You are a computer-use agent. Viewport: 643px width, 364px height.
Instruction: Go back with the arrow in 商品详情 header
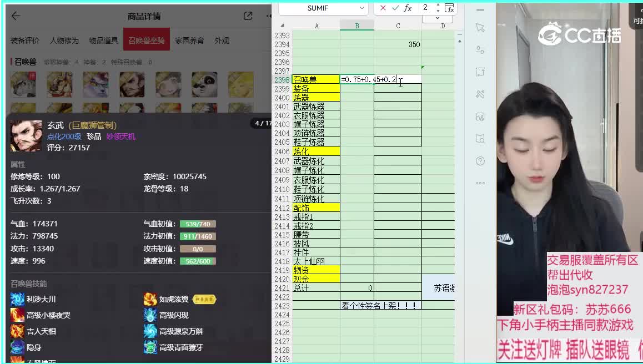(16, 16)
